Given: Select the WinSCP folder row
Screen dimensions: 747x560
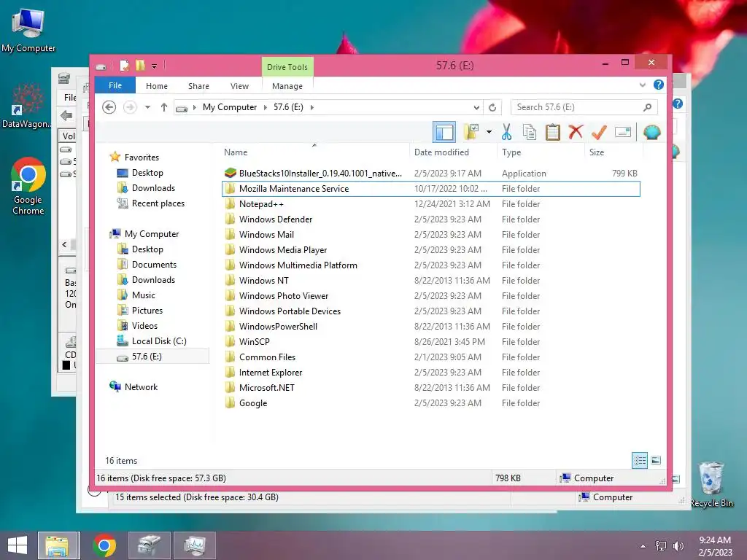Looking at the screenshot, I should coord(431,342).
